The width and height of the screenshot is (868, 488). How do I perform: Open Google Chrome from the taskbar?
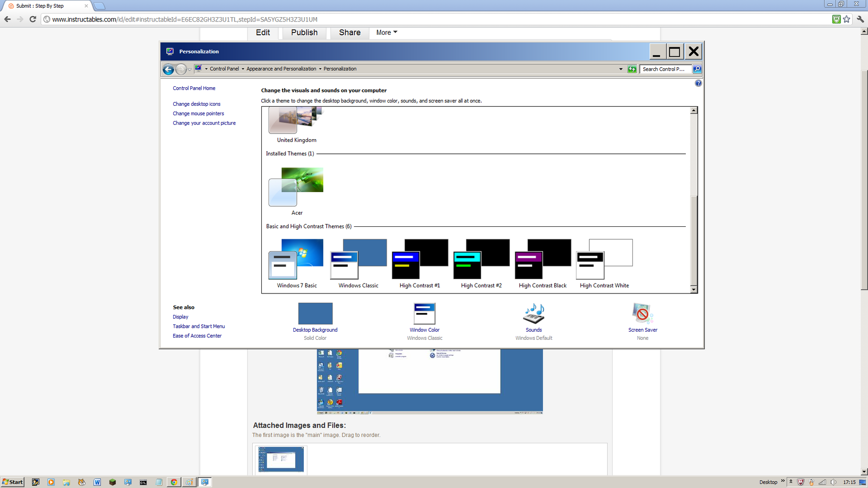(x=174, y=482)
